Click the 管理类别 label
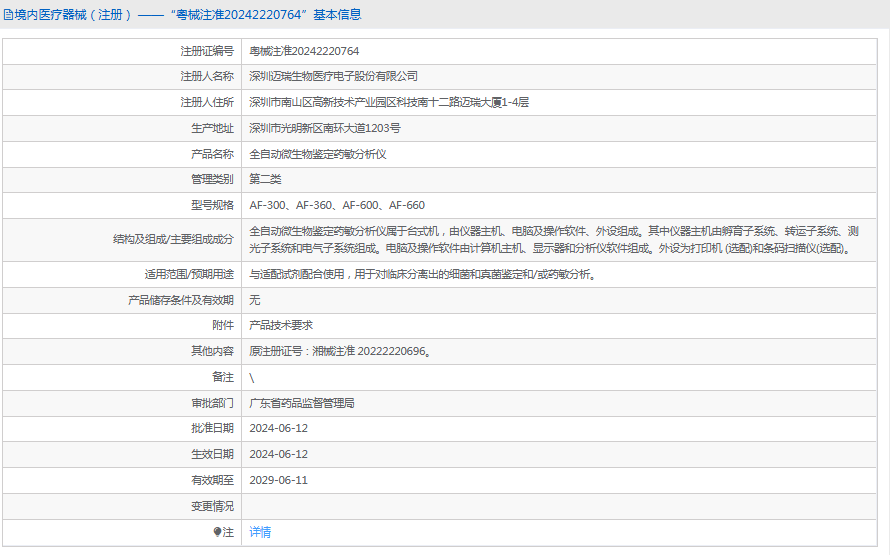 (212, 179)
